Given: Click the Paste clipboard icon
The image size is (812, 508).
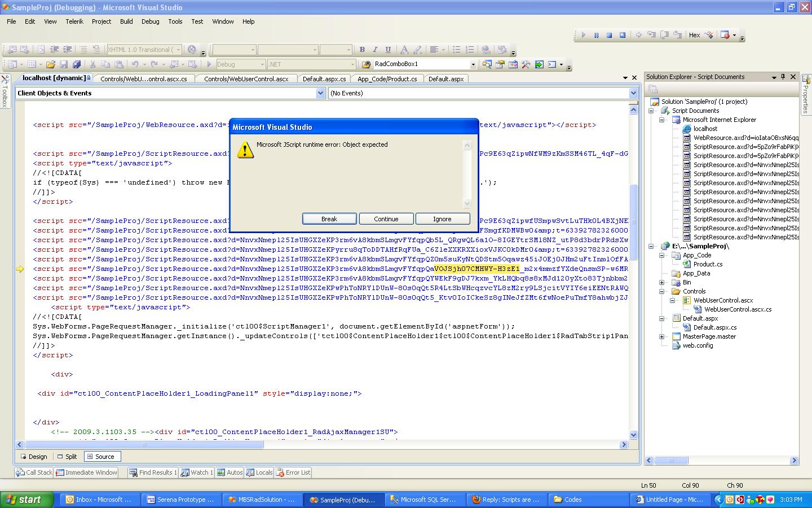Looking at the screenshot, I should [x=118, y=64].
